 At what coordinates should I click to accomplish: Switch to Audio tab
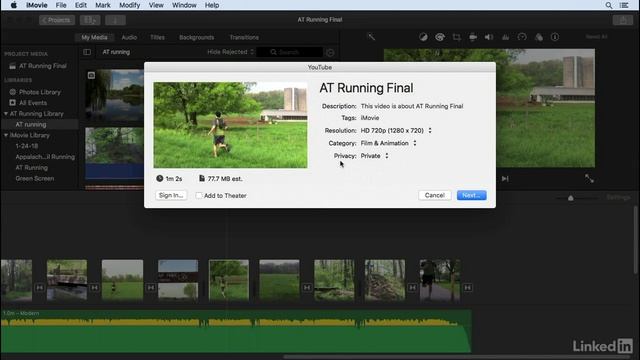pyautogui.click(x=129, y=37)
